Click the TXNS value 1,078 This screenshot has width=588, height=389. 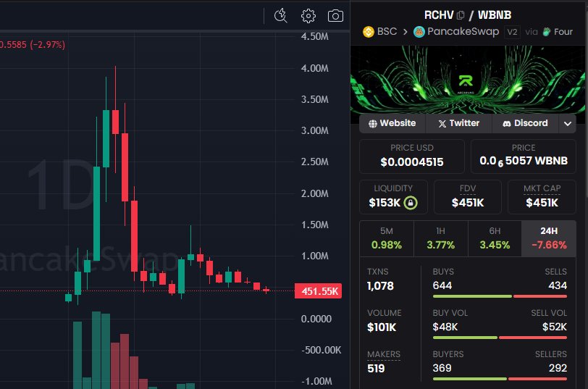coord(380,286)
